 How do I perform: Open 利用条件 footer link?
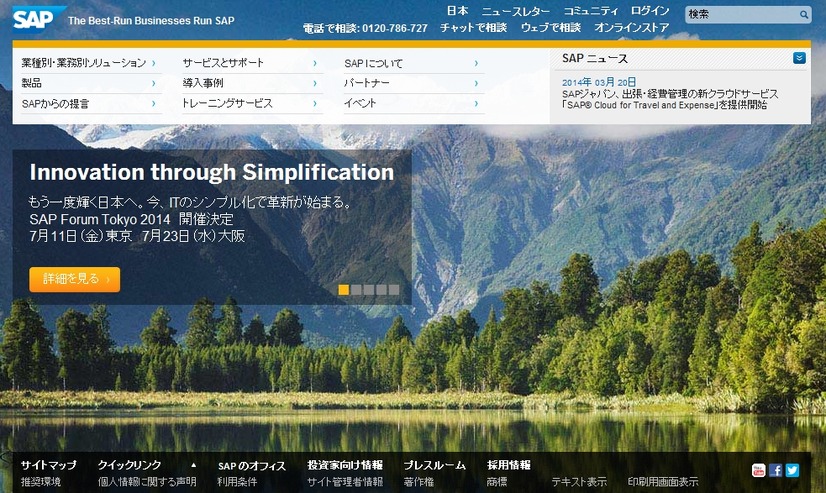237,481
